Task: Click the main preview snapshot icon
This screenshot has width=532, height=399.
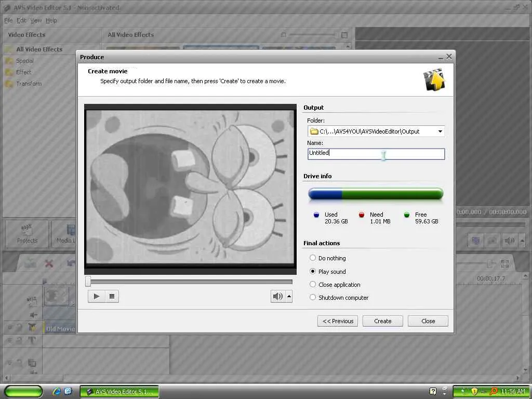Action: 493,241
